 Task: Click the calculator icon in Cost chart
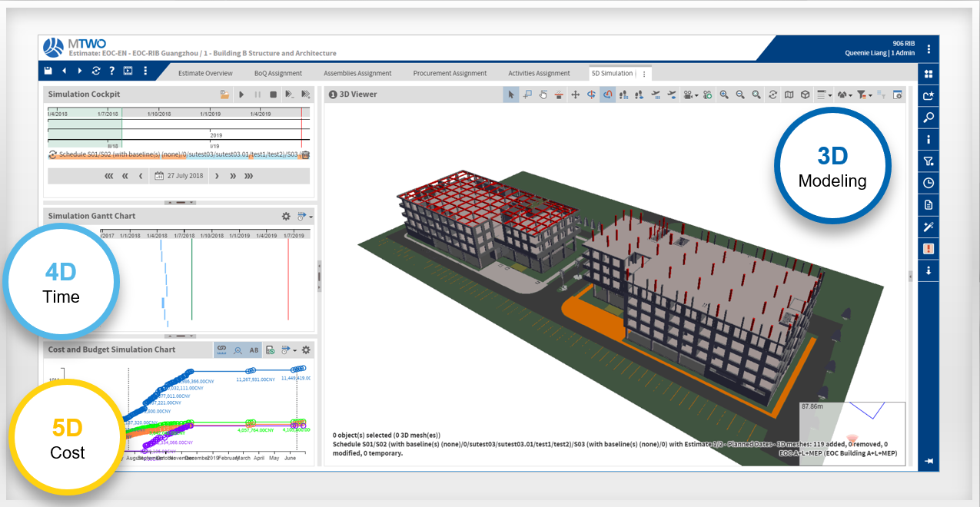[x=271, y=350]
